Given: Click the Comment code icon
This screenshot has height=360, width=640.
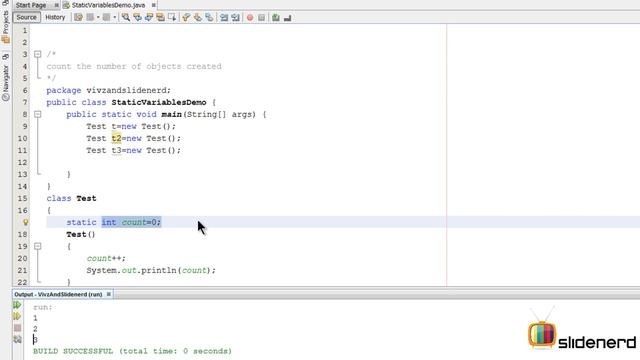Looking at the screenshot, I should click(276, 18).
